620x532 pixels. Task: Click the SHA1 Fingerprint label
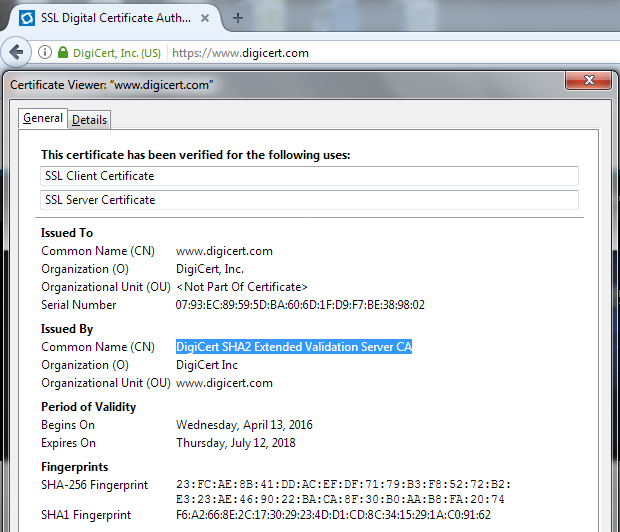(86, 515)
